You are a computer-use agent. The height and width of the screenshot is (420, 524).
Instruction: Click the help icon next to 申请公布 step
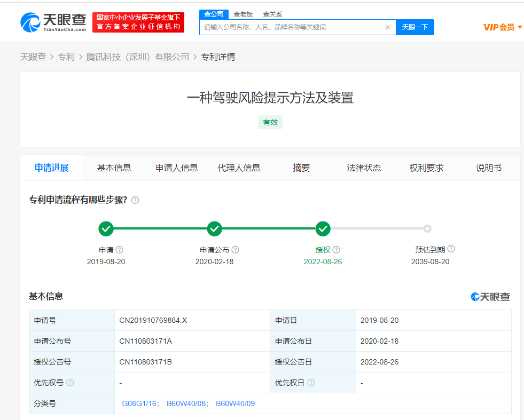coord(235,250)
